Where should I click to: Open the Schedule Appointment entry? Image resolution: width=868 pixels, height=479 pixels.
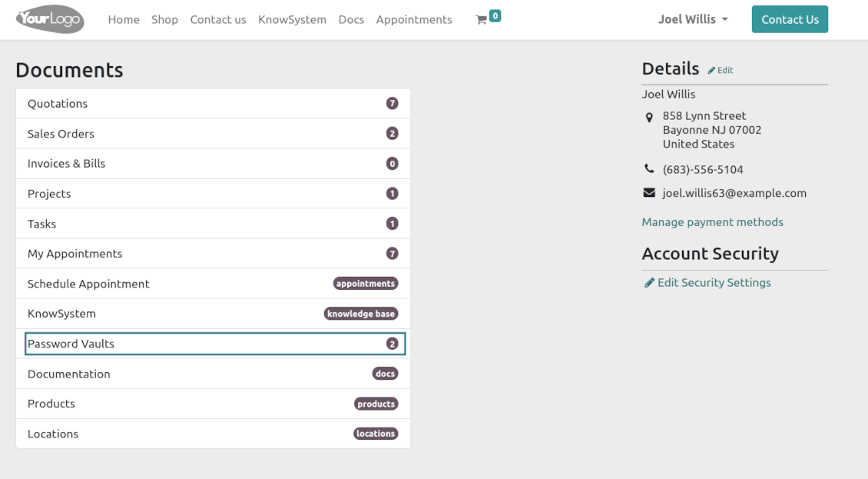(214, 284)
